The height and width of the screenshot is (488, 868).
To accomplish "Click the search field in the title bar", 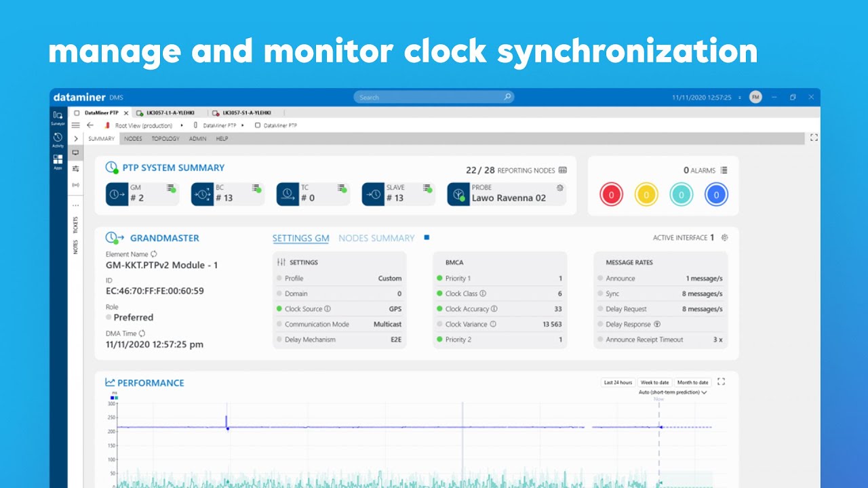I will coord(434,96).
